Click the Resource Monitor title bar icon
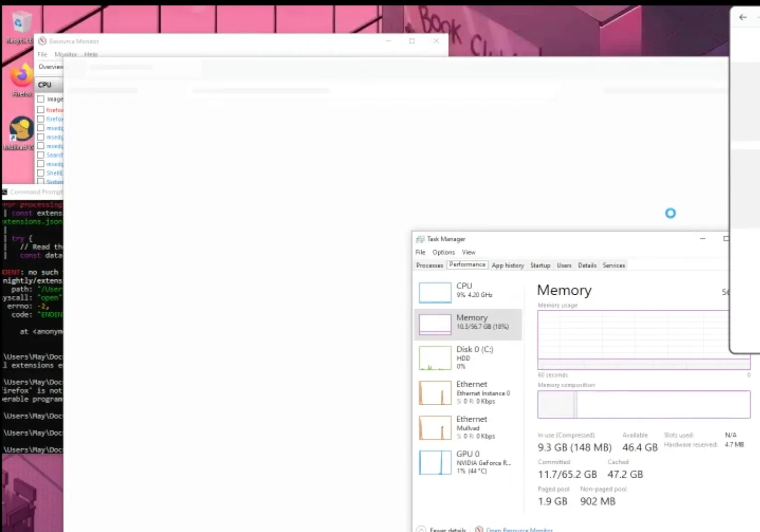 43,41
